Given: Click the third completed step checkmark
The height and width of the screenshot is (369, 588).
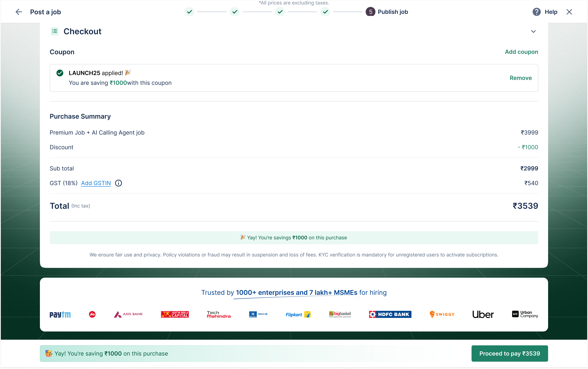Looking at the screenshot, I should 280,12.
